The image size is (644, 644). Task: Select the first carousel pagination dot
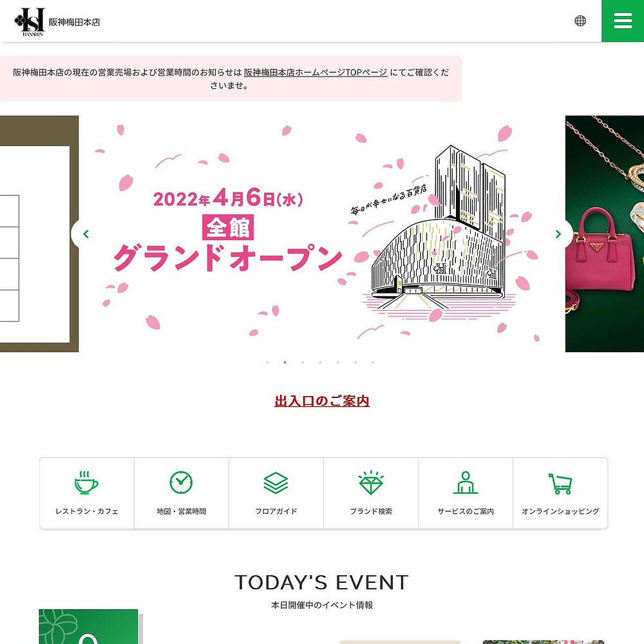(x=267, y=362)
